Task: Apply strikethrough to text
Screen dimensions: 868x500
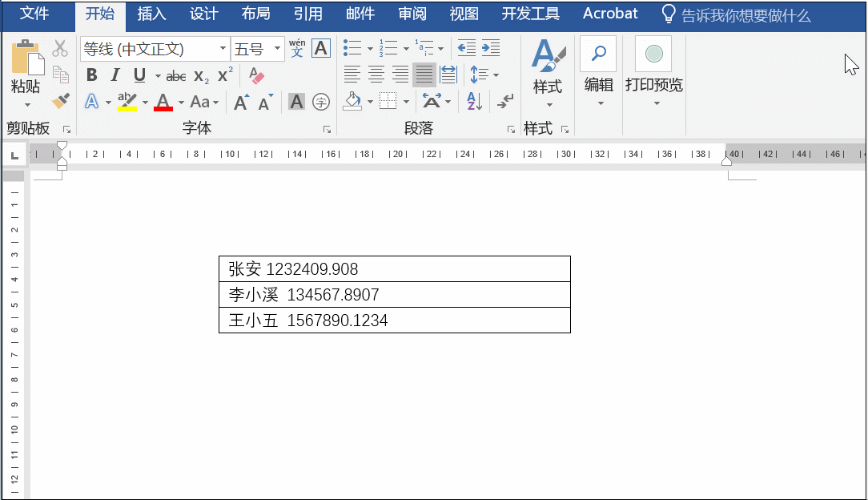Action: 175,75
